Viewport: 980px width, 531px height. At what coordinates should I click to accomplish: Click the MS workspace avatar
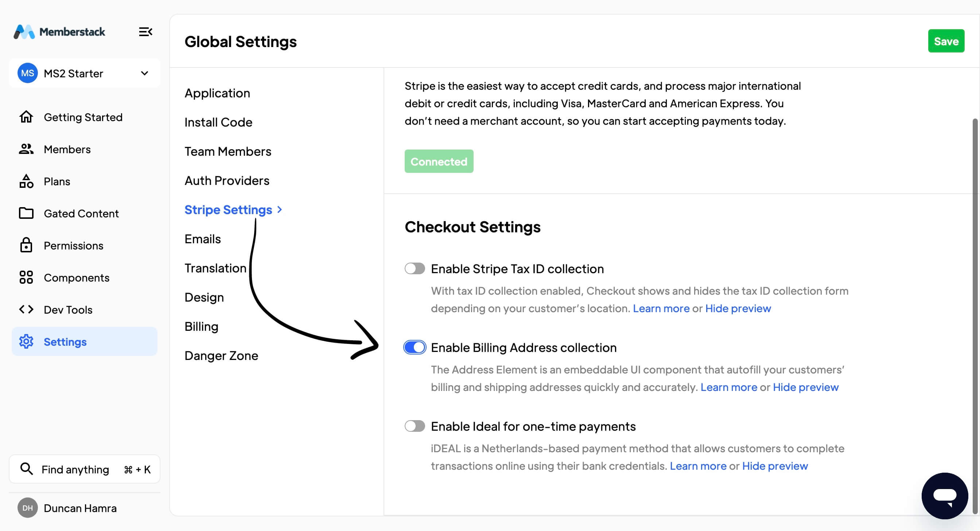click(27, 73)
